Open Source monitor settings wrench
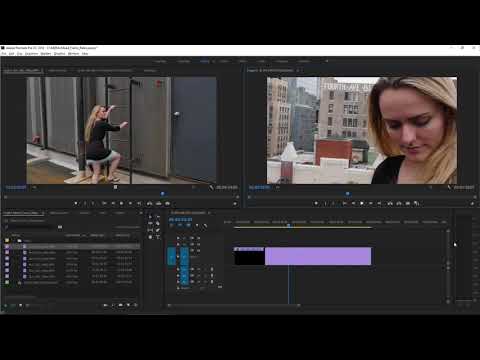Viewport: 480px width, 360px height. (211, 188)
